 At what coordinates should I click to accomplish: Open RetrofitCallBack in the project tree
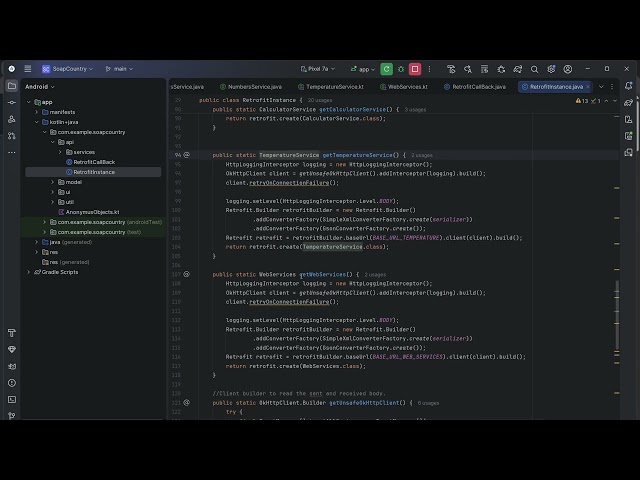point(94,162)
